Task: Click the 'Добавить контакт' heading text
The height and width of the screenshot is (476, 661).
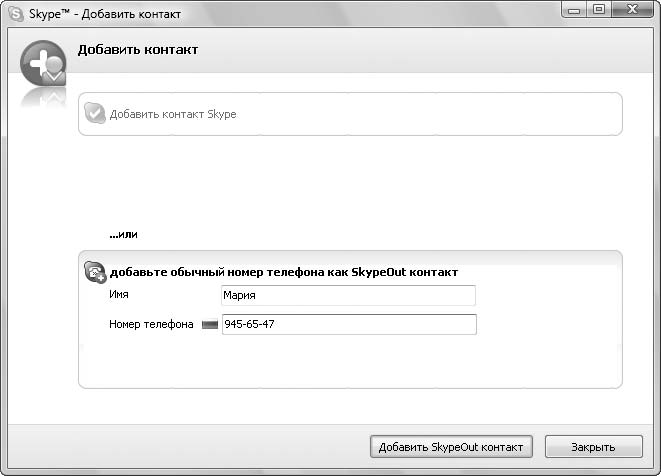Action: click(x=138, y=50)
